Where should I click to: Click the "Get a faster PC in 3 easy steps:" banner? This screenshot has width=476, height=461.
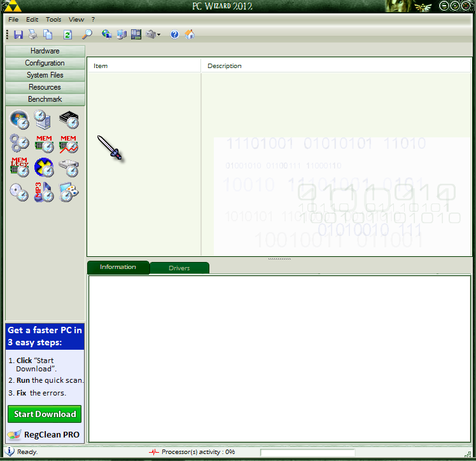(x=45, y=336)
